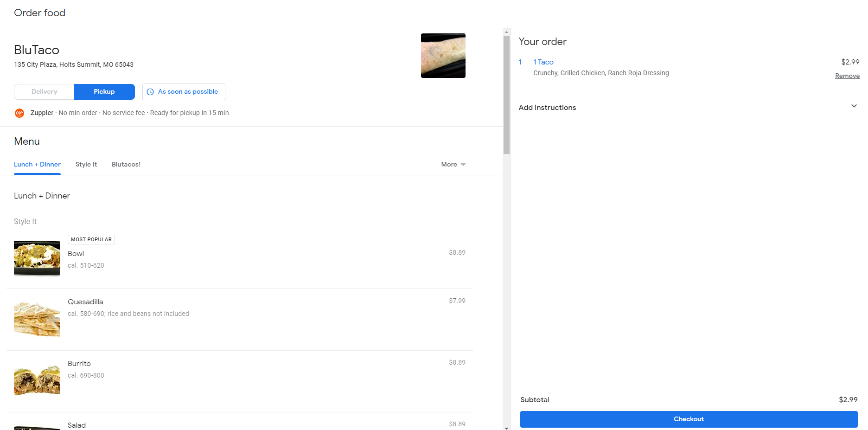Image resolution: width=868 pixels, height=430 pixels.
Task: Click the menu scrollbar up arrow
Action: click(506, 32)
